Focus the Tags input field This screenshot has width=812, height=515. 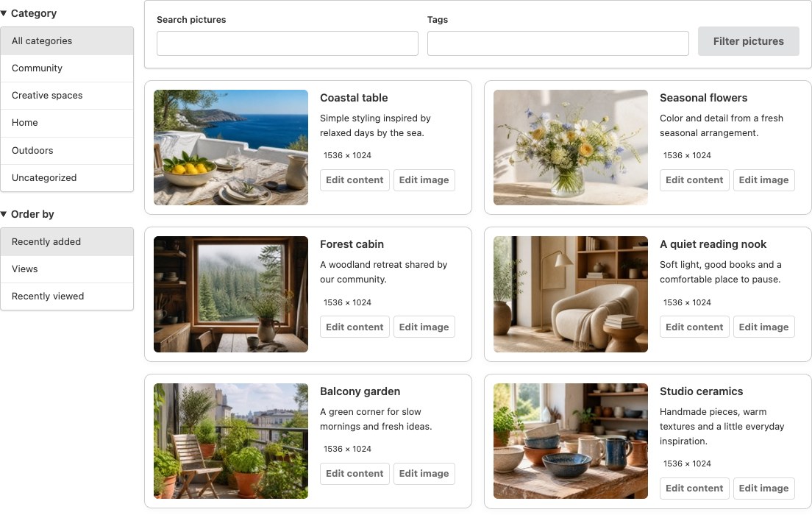[558, 43]
